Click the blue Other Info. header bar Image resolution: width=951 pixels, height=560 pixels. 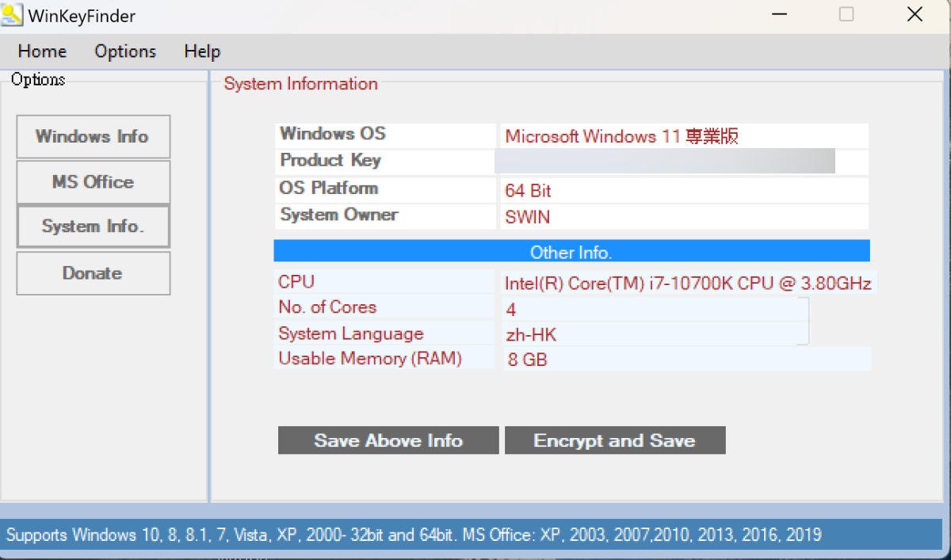click(x=571, y=252)
